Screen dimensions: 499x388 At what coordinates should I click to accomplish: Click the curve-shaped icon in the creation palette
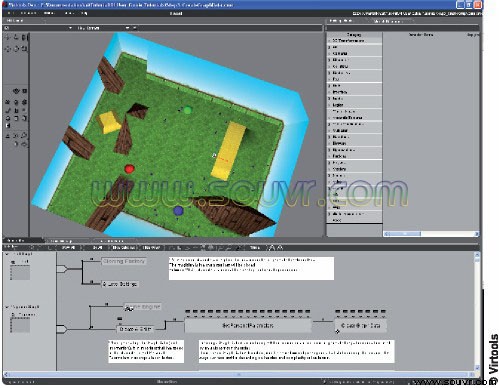(x=8, y=110)
